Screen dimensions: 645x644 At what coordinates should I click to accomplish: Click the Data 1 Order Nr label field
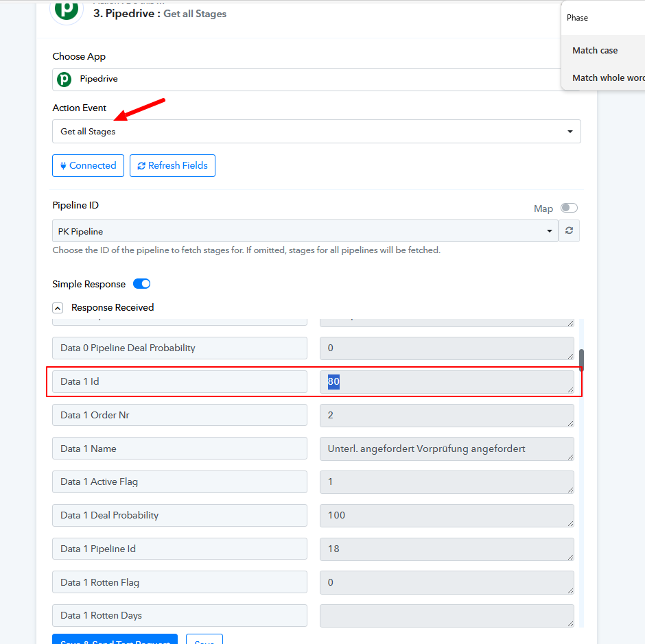(x=179, y=415)
